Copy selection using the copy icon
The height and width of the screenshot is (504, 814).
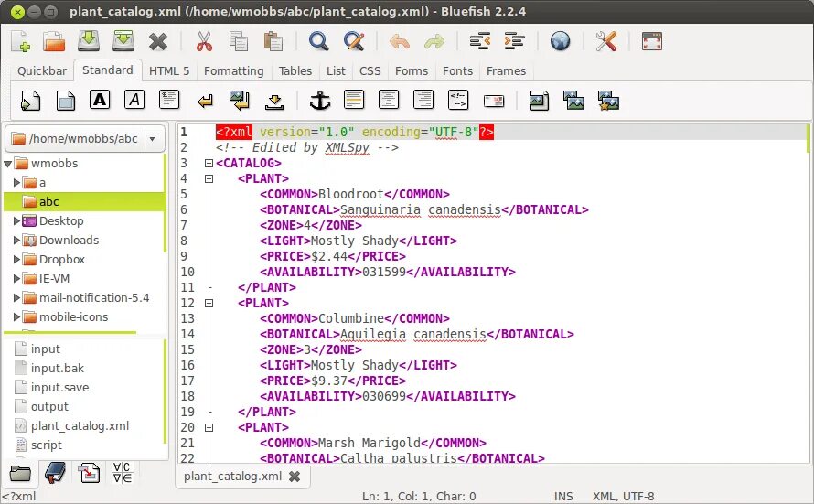point(239,41)
